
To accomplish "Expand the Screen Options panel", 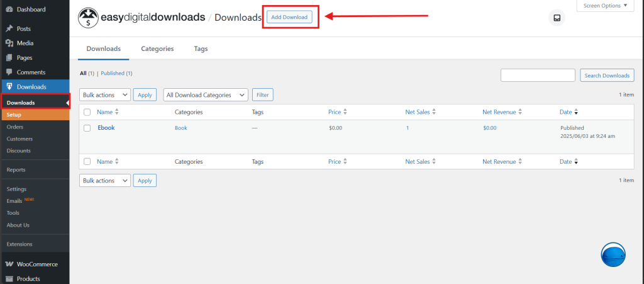I will point(606,6).
